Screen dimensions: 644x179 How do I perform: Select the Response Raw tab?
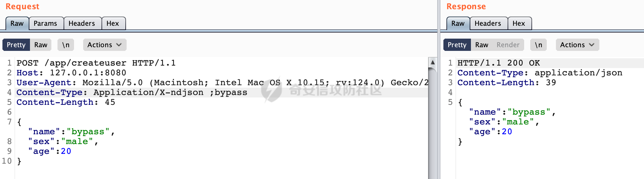click(458, 23)
